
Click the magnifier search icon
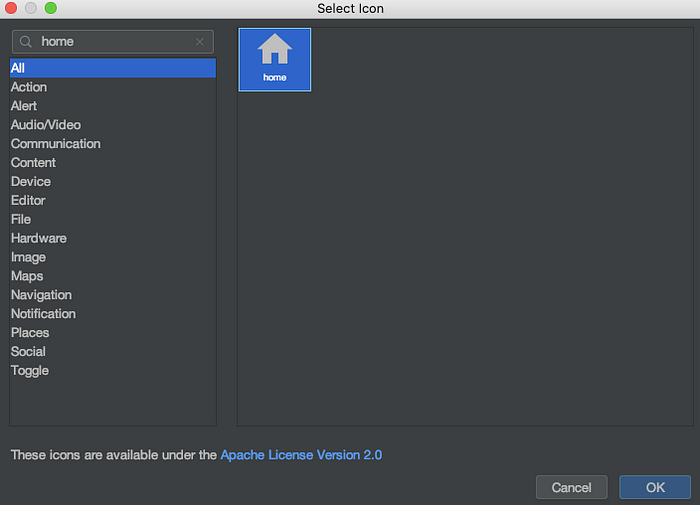[26, 42]
